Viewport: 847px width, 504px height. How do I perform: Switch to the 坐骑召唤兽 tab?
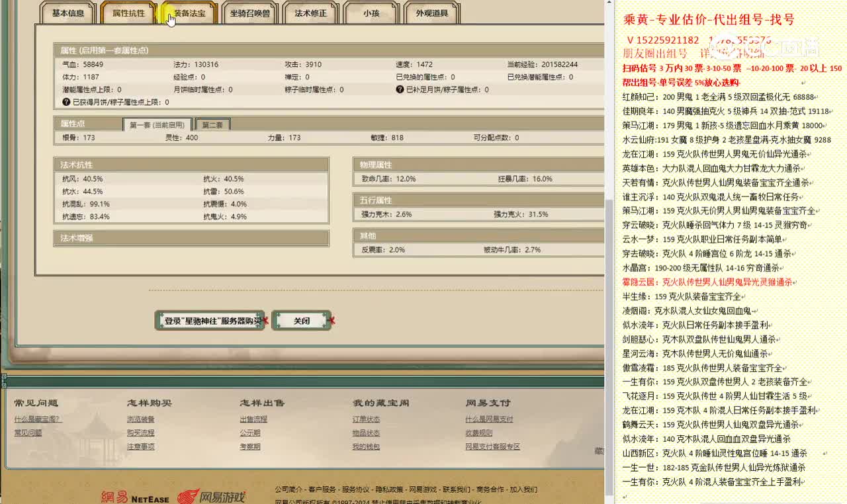pyautogui.click(x=249, y=13)
